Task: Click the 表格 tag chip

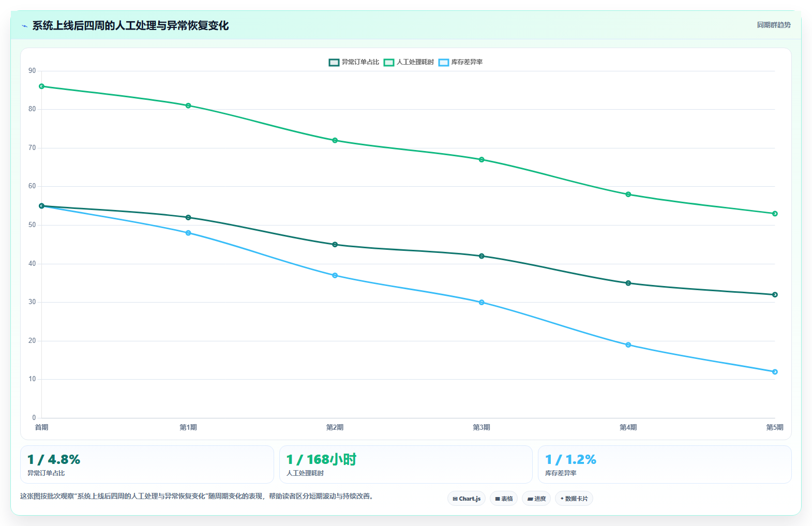Action: point(504,499)
